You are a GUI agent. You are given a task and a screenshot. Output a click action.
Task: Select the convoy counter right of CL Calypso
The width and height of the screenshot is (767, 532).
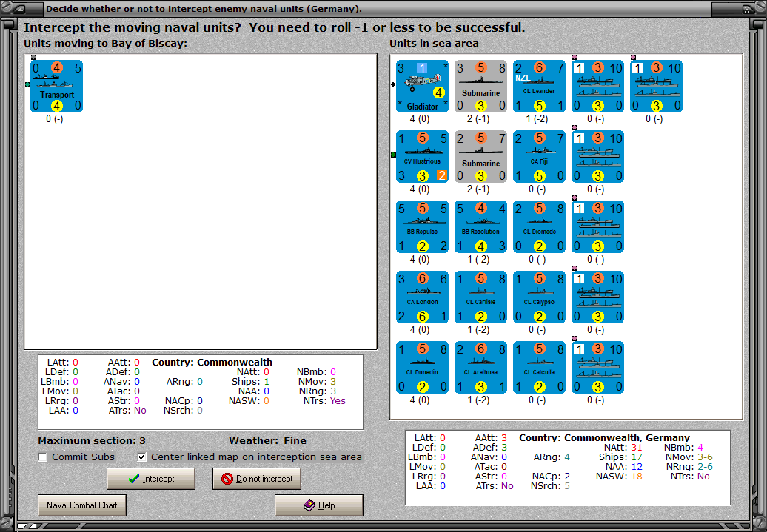pos(597,297)
